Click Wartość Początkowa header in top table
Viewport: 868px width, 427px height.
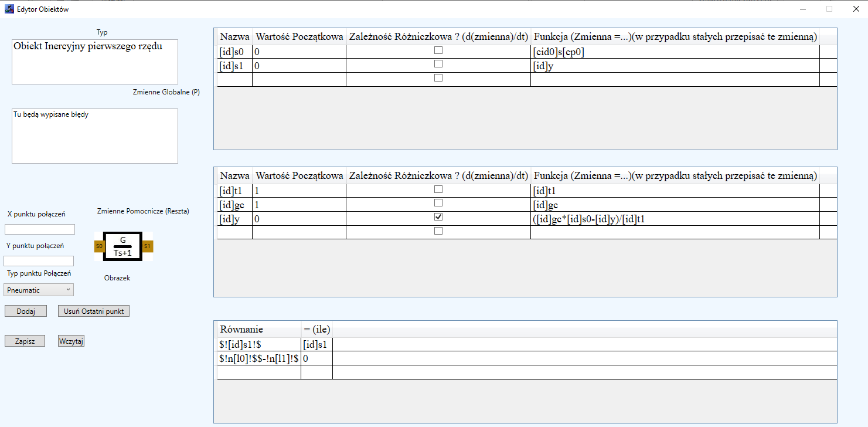pyautogui.click(x=299, y=37)
